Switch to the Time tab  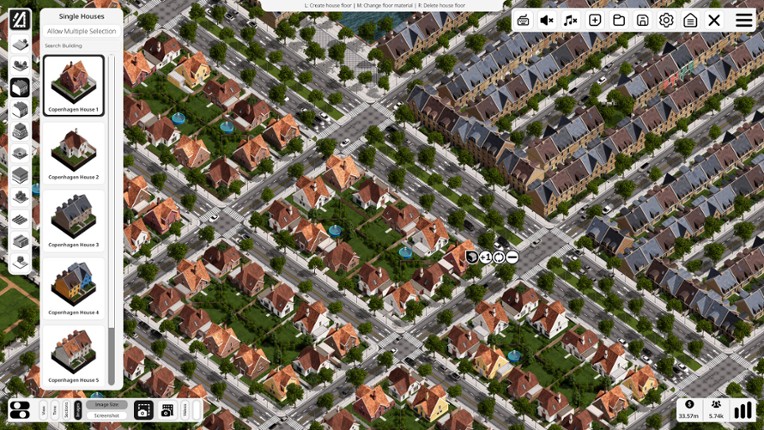55,410
